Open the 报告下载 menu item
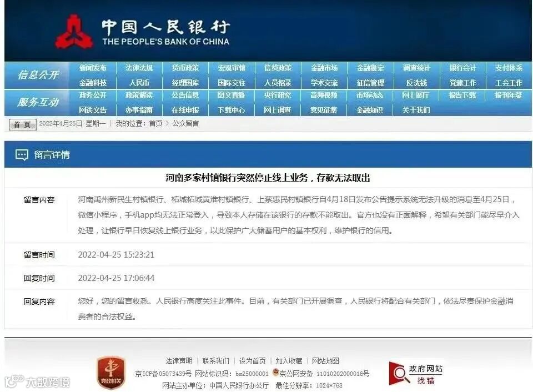This screenshot has height=392, width=533. pyautogui.click(x=462, y=95)
